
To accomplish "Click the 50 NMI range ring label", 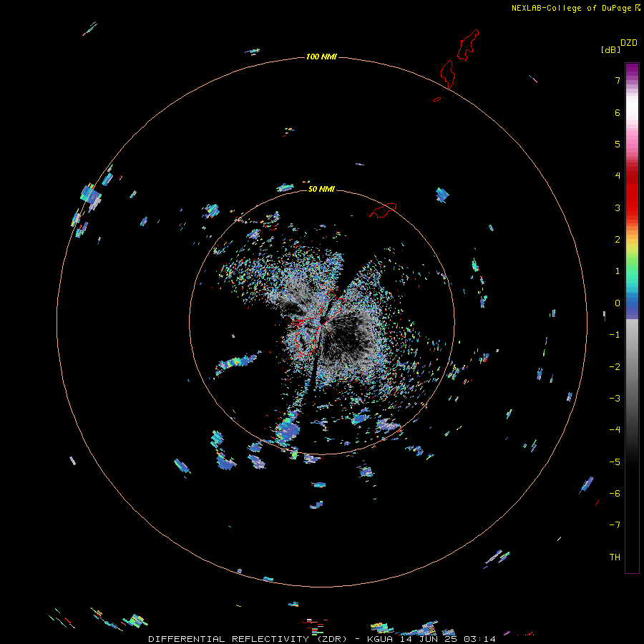I will 321,189.
